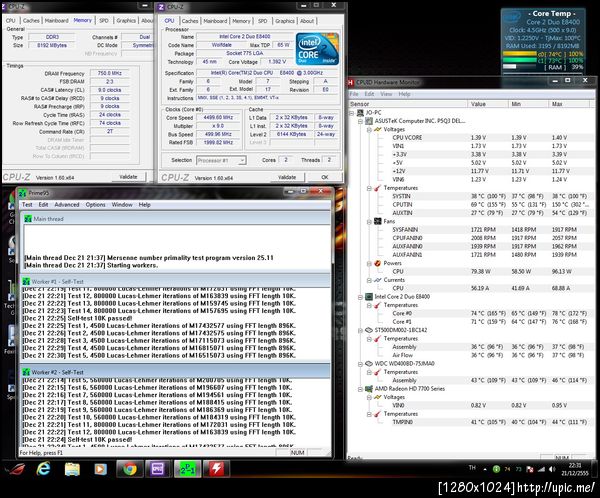
Task: Show hidden tray icons arrow
Action: pyautogui.click(x=485, y=469)
